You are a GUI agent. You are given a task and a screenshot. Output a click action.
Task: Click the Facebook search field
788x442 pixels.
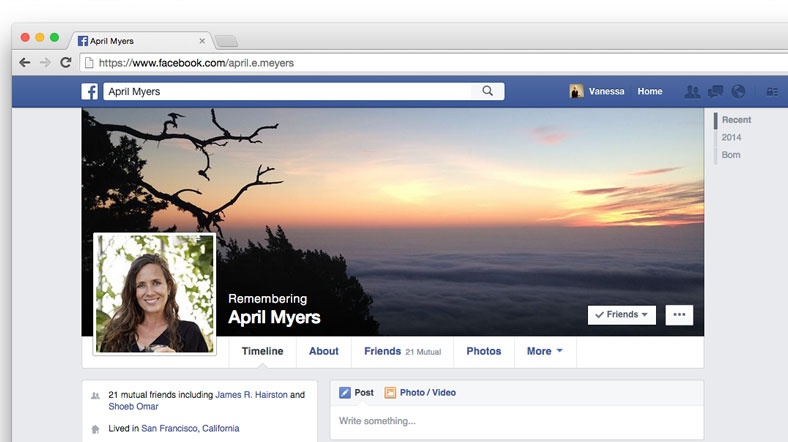[x=287, y=91]
